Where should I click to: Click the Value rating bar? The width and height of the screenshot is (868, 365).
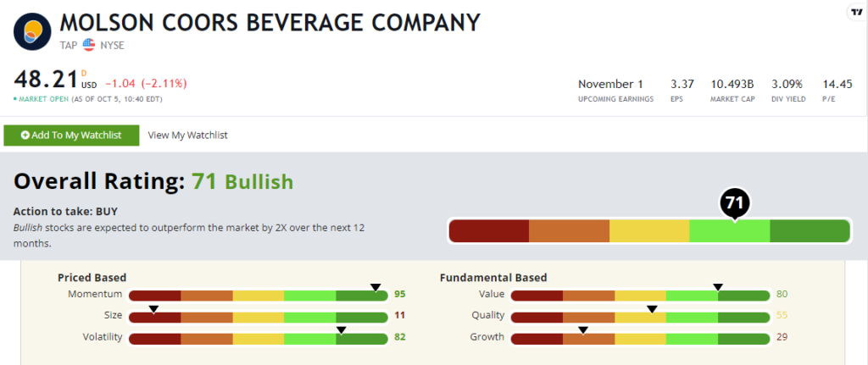click(641, 296)
